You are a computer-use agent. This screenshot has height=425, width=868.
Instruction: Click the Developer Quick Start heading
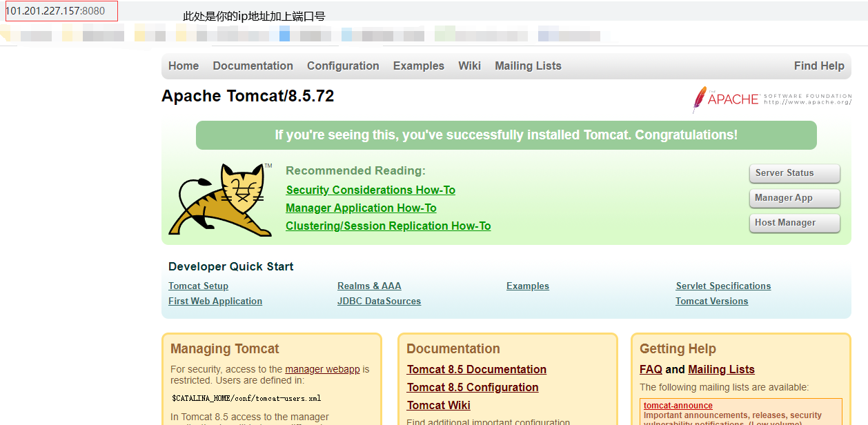tap(231, 267)
